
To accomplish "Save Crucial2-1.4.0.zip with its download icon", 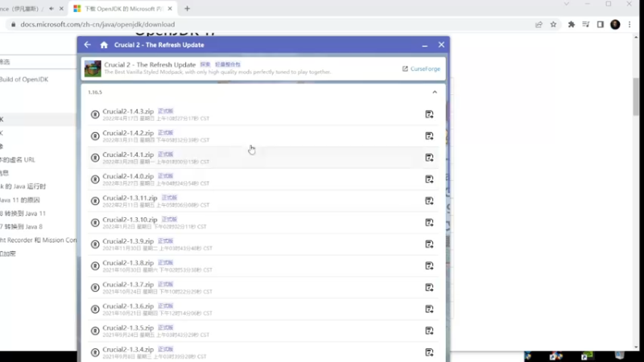I will click(x=429, y=179).
